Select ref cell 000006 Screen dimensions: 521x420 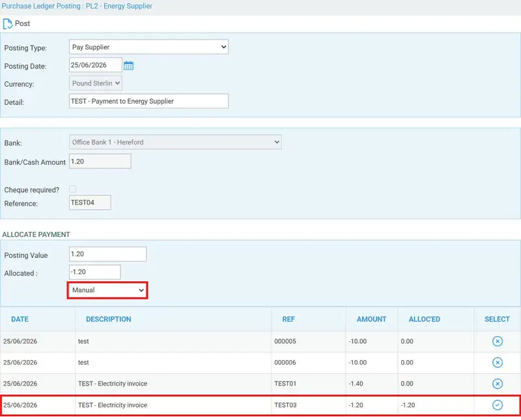click(285, 363)
